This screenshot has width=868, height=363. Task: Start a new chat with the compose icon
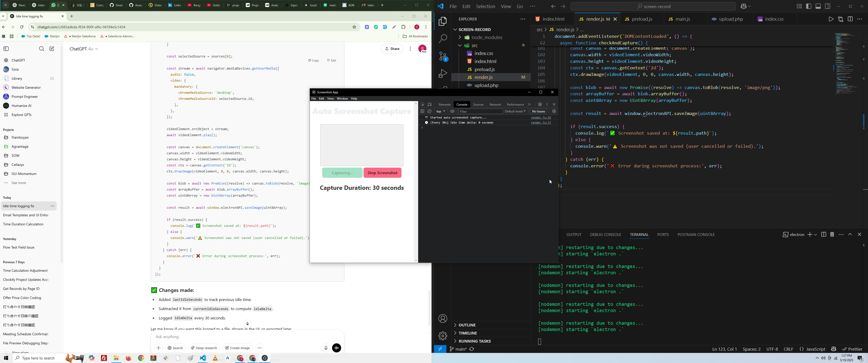[52, 49]
